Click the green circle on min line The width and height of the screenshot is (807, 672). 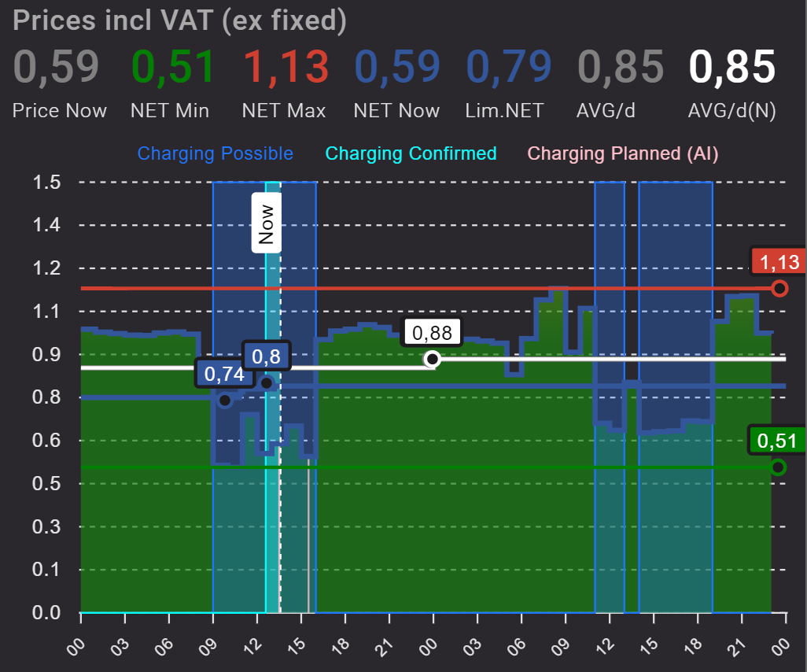click(x=779, y=467)
